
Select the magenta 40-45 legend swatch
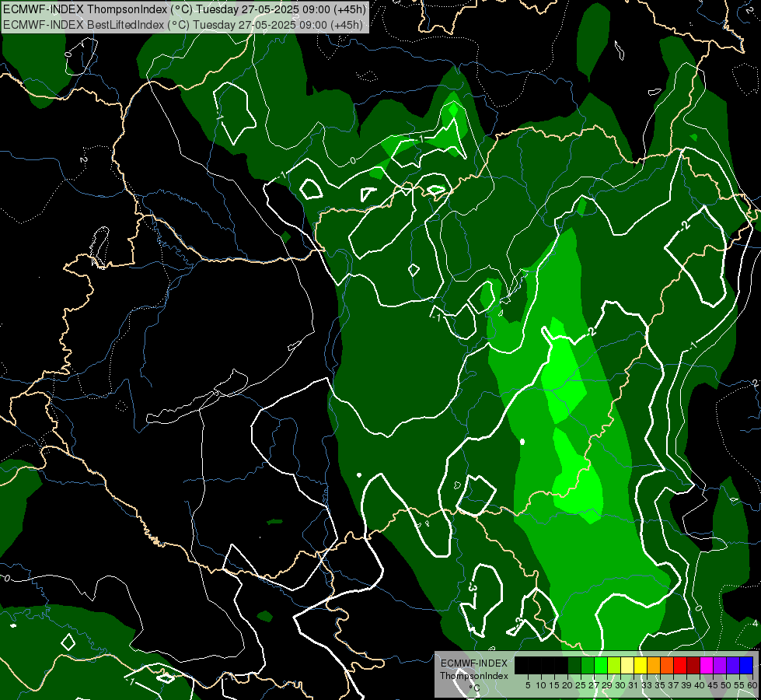click(x=707, y=666)
